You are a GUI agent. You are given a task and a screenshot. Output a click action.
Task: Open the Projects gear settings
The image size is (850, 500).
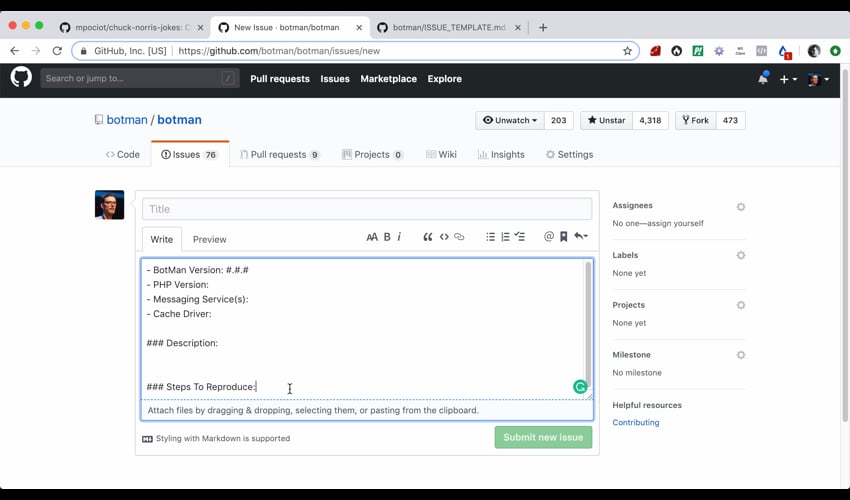click(x=741, y=305)
